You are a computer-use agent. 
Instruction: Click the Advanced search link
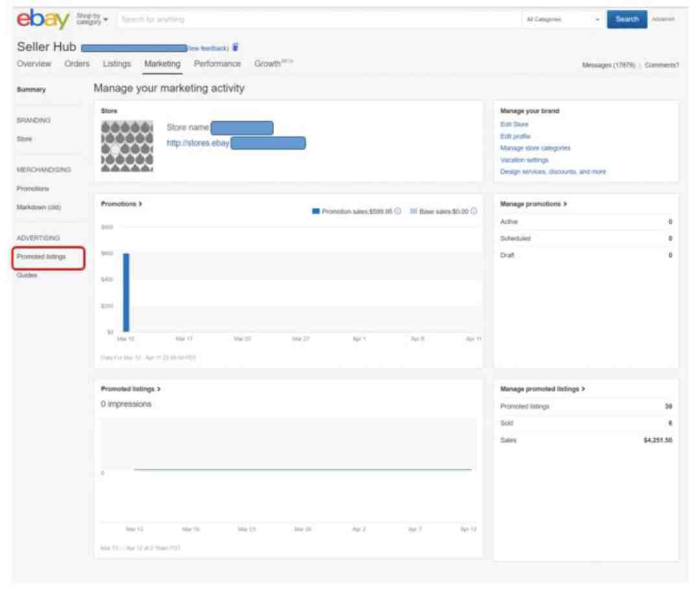click(x=663, y=19)
